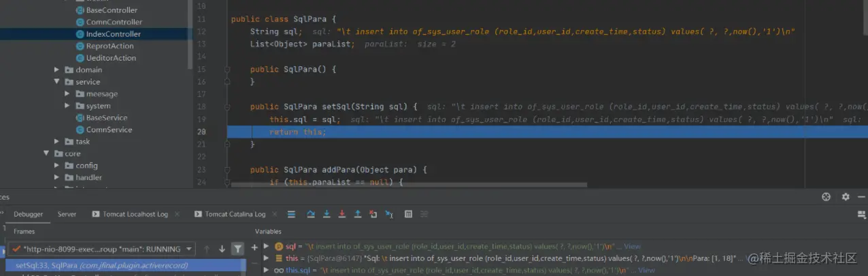Open BaseService class in project tree
The image size is (868, 276).
pos(107,117)
